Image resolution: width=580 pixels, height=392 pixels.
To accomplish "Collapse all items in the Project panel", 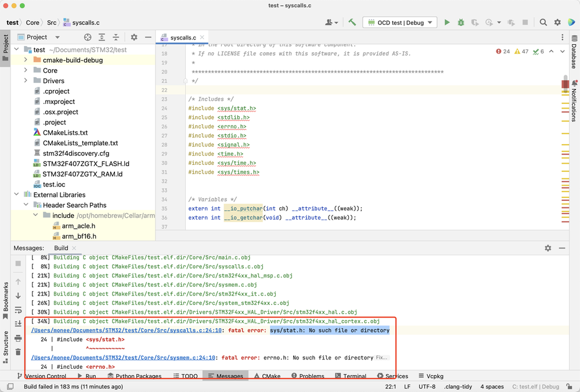I will 116,37.
